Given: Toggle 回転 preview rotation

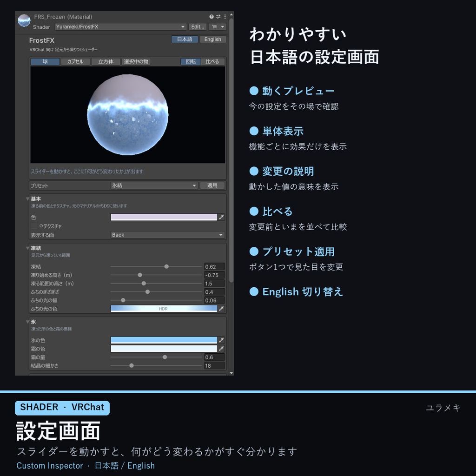Looking at the screenshot, I should click(191, 62).
